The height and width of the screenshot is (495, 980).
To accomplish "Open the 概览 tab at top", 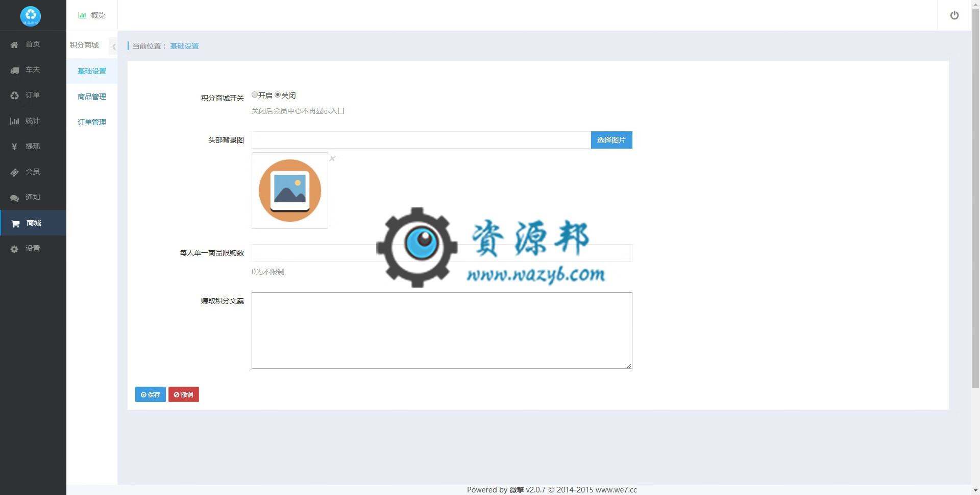I will click(92, 15).
